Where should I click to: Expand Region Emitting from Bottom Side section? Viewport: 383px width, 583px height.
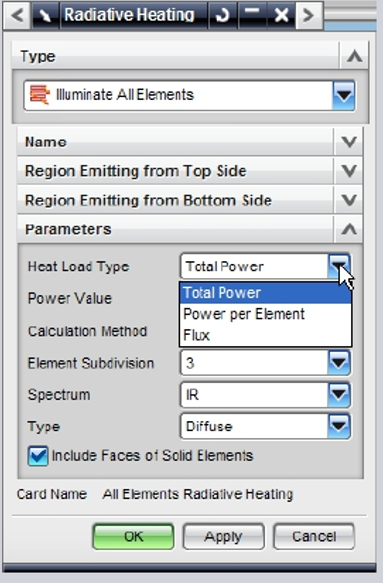pyautogui.click(x=349, y=200)
